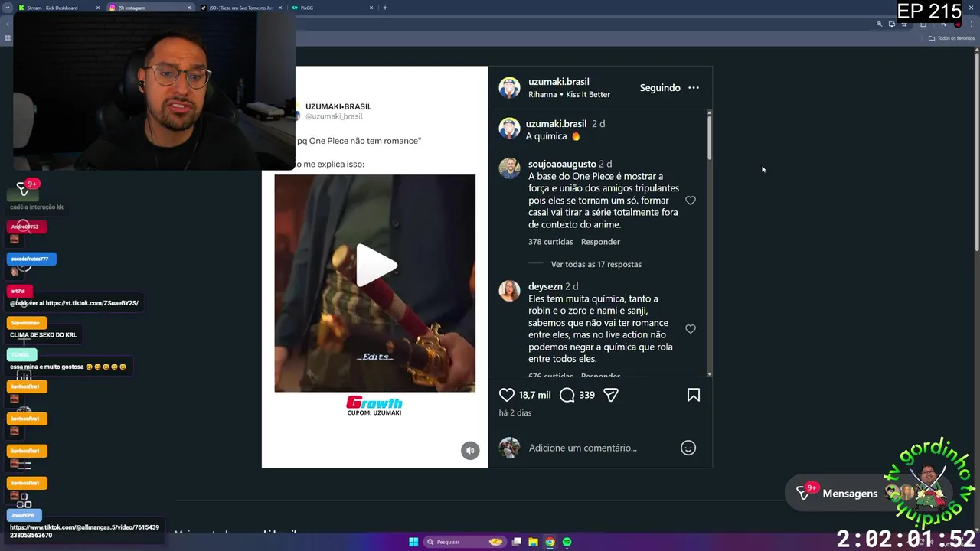Click the há 2 dias timestamp

coord(514,412)
